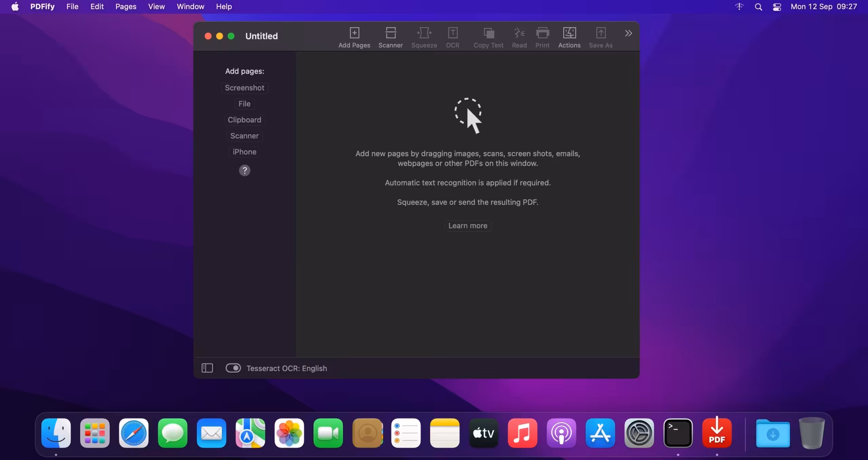This screenshot has height=460, width=868.
Task: Click the dashed cursor drop area icon
Action: [x=468, y=116]
